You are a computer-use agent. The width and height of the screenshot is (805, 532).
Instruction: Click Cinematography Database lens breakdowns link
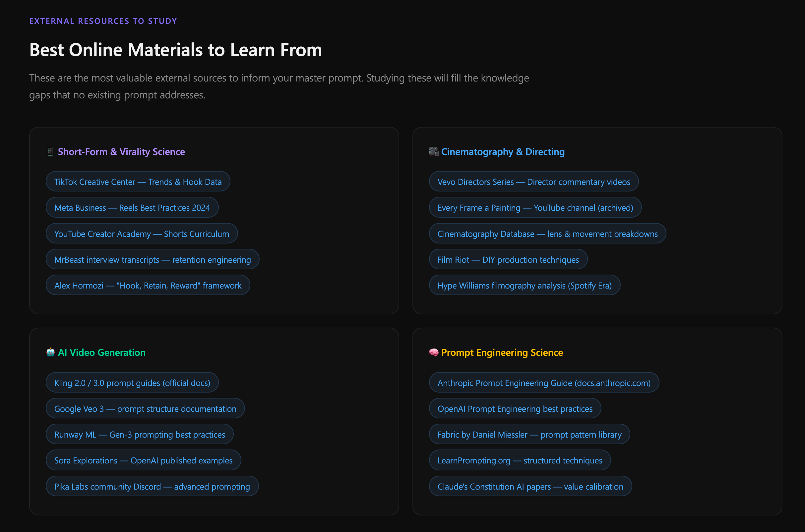547,234
